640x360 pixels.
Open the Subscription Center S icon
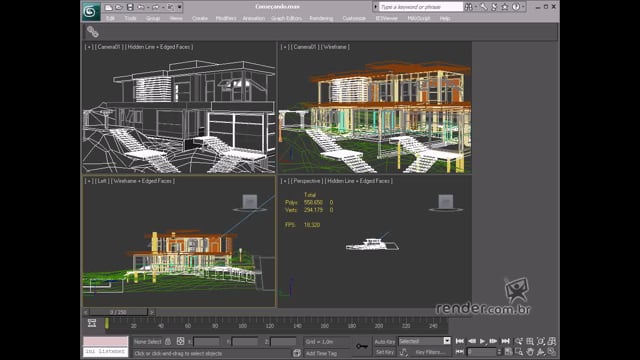494,7
